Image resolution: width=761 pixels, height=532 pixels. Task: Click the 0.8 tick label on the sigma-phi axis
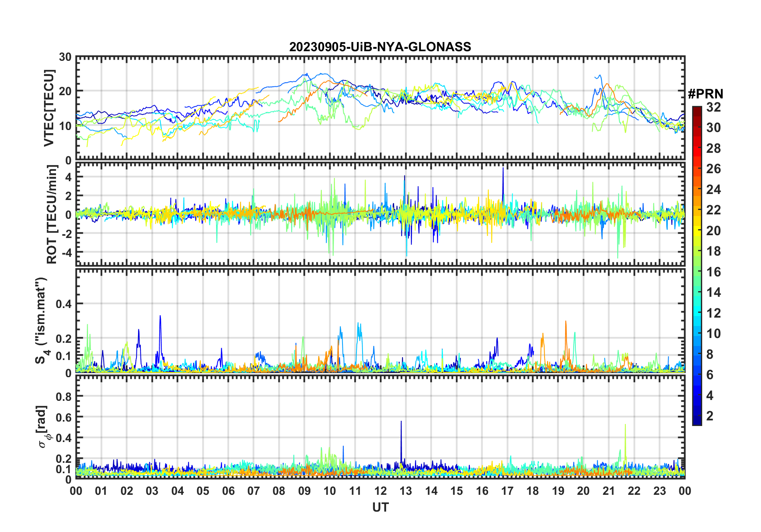63,397
